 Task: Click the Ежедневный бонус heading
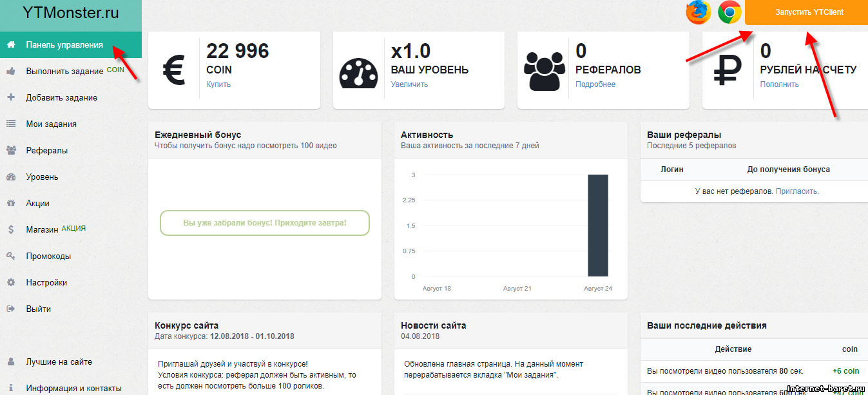(198, 135)
